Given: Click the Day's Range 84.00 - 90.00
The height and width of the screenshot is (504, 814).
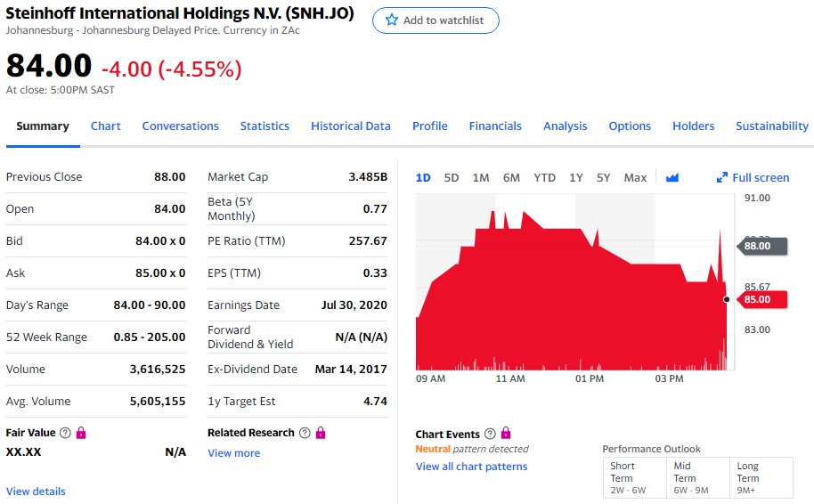Looking at the screenshot, I should point(150,305).
